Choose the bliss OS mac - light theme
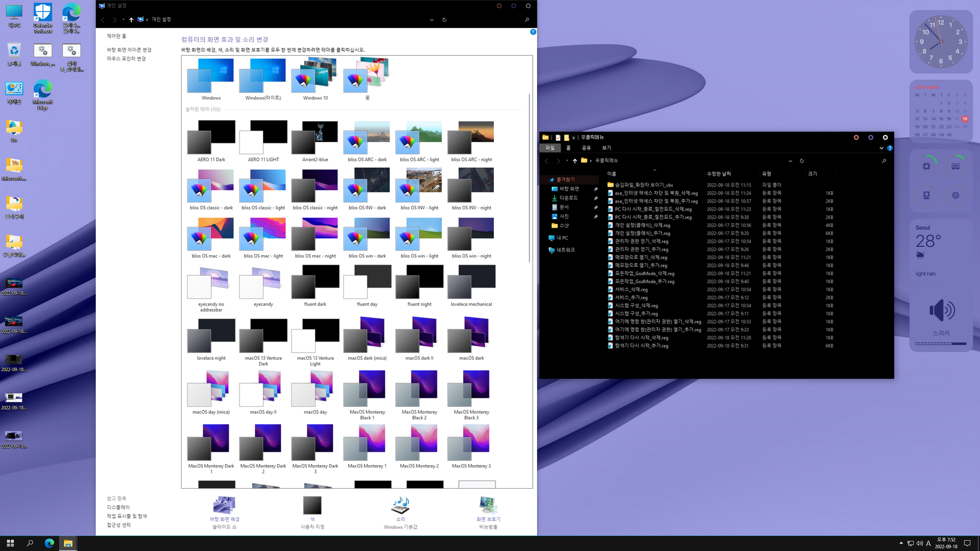 point(263,238)
